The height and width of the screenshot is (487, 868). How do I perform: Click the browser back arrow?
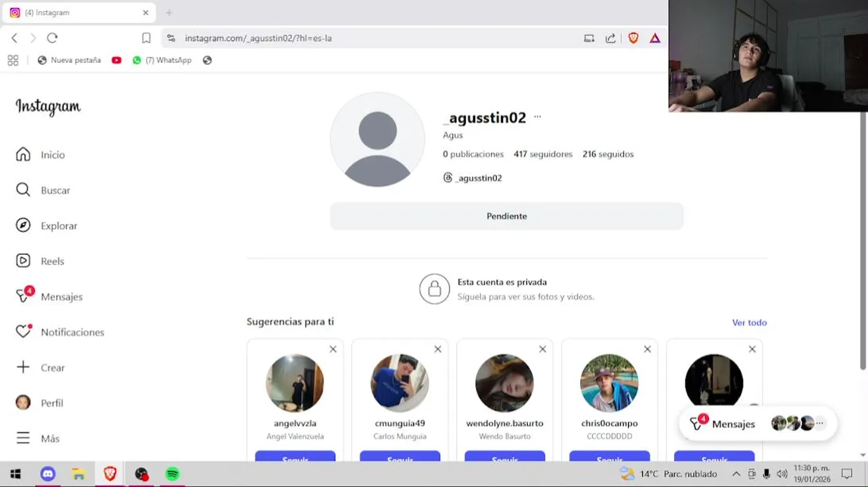pos(14,38)
